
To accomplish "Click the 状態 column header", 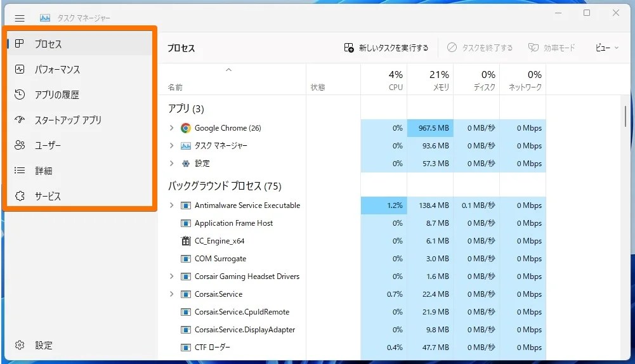I will (x=333, y=80).
